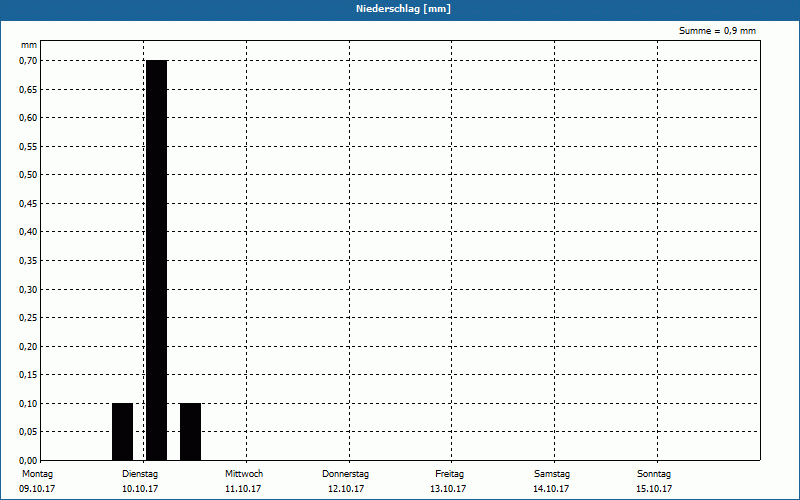Click the 'Donnerstag' axis label

(x=345, y=474)
